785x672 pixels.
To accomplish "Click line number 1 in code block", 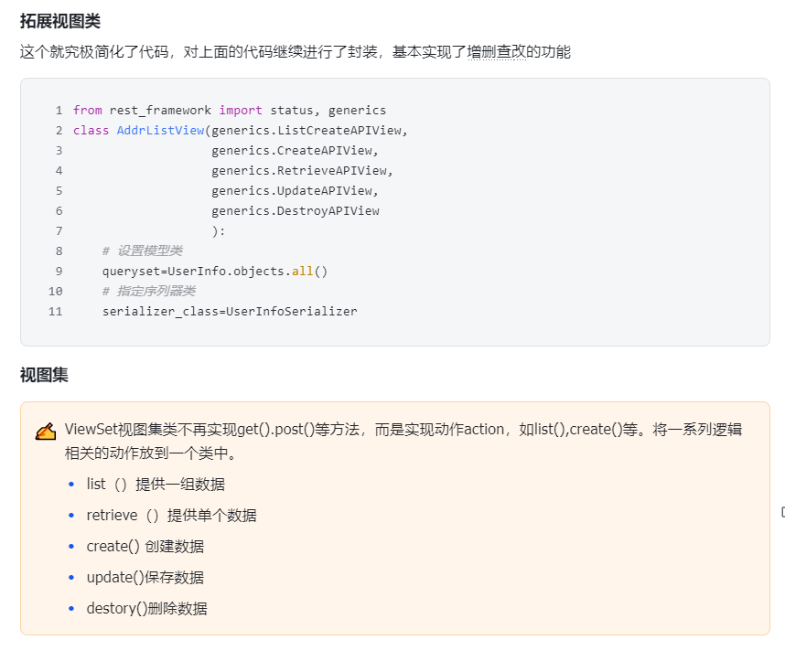I will [59, 110].
